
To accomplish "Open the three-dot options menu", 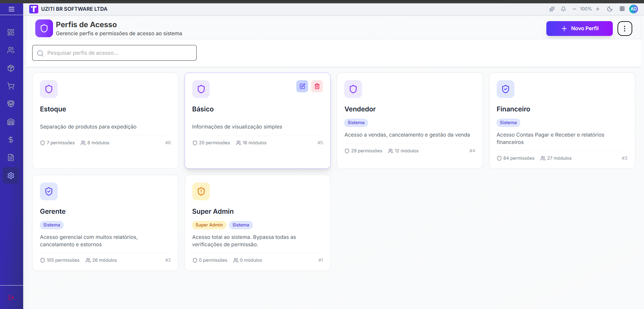I will (625, 29).
